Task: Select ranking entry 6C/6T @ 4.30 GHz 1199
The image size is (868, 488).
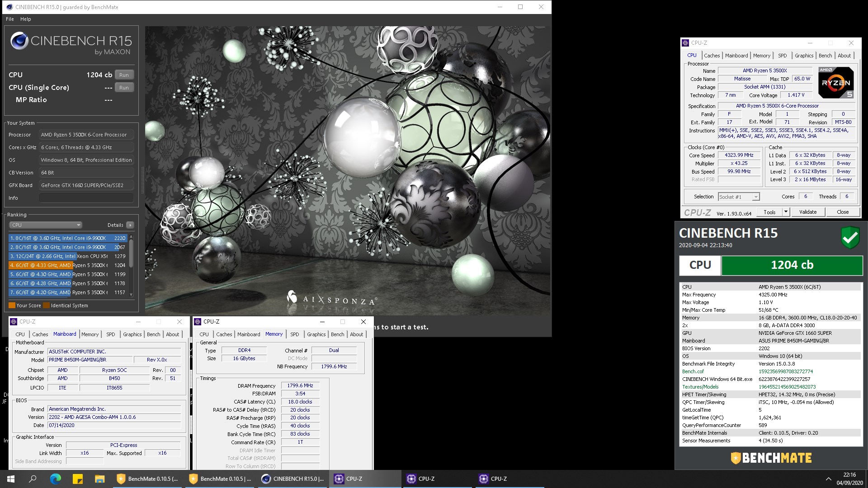Action: coord(68,274)
